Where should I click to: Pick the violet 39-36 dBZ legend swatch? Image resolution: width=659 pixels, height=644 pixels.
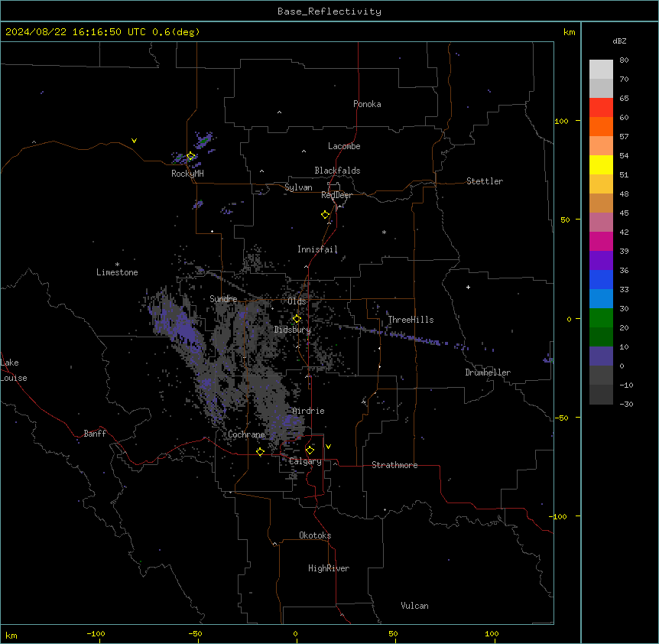tap(601, 261)
